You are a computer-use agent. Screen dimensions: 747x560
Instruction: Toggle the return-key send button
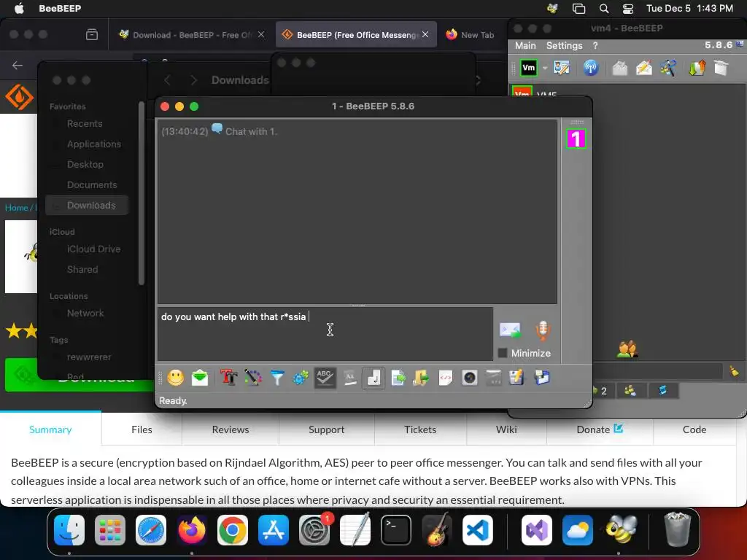[x=373, y=378]
